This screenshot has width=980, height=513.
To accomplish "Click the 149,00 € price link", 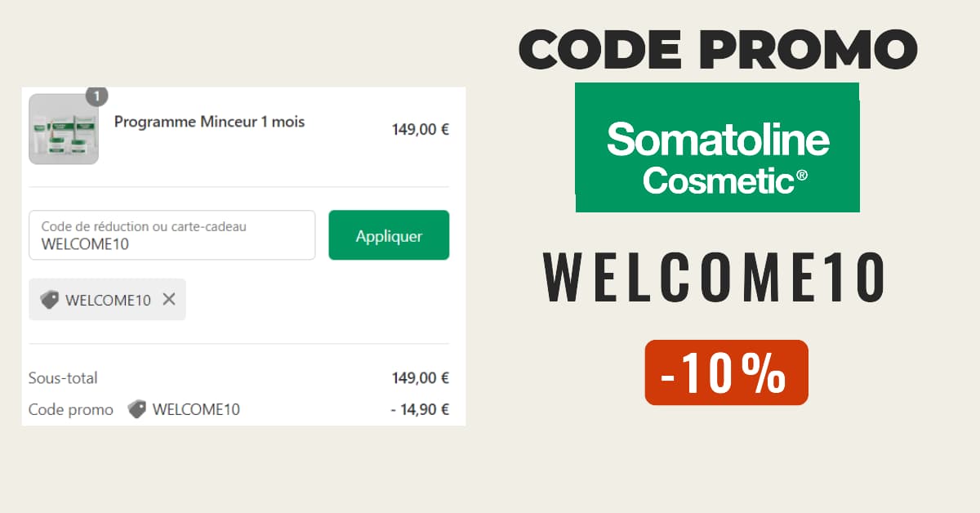I will tap(419, 128).
